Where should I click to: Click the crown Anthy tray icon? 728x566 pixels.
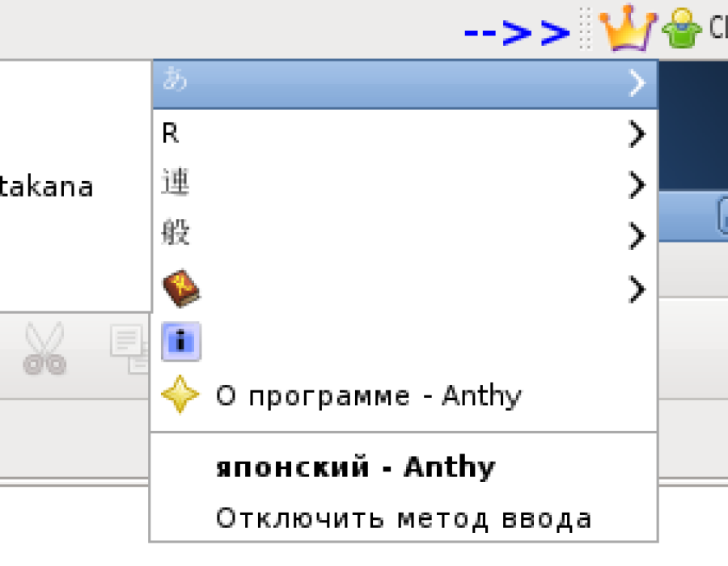pos(628,27)
